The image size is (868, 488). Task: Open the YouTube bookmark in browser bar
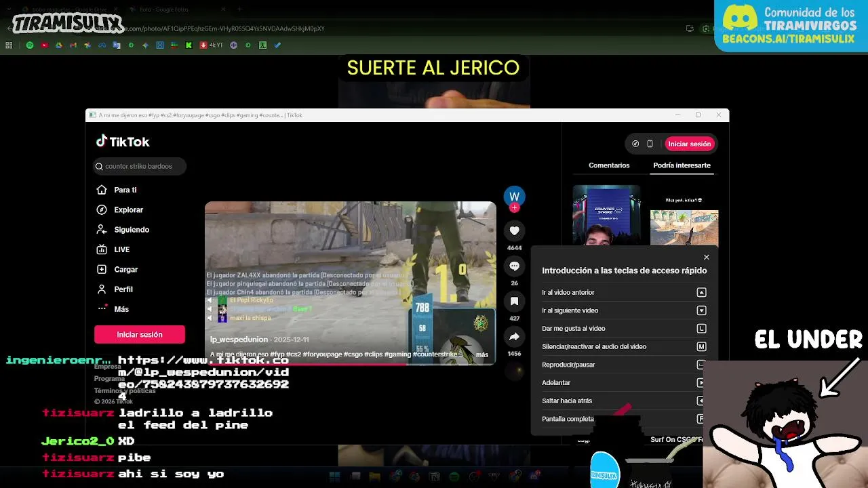coord(45,45)
